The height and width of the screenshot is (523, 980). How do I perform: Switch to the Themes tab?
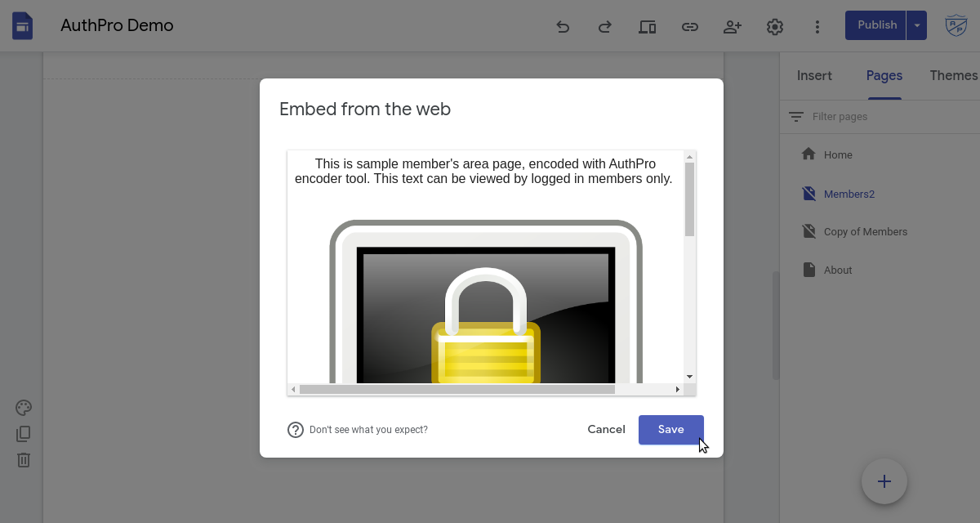(x=954, y=75)
